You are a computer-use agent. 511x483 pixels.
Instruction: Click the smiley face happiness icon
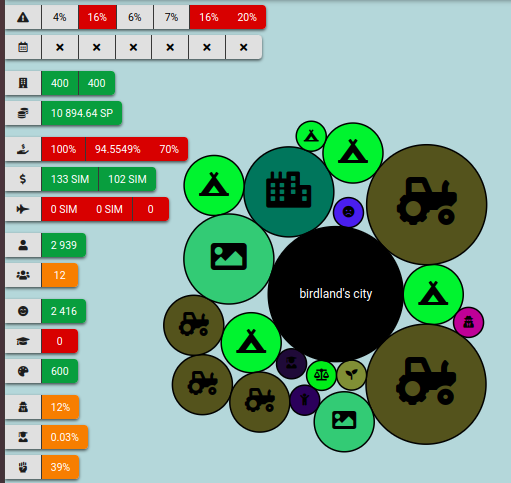pyautogui.click(x=23, y=311)
